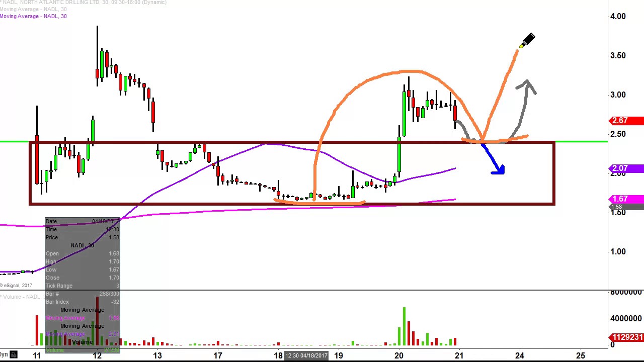Click date 20 on the time axis
Screen dimensions: 644x362
click(399, 355)
